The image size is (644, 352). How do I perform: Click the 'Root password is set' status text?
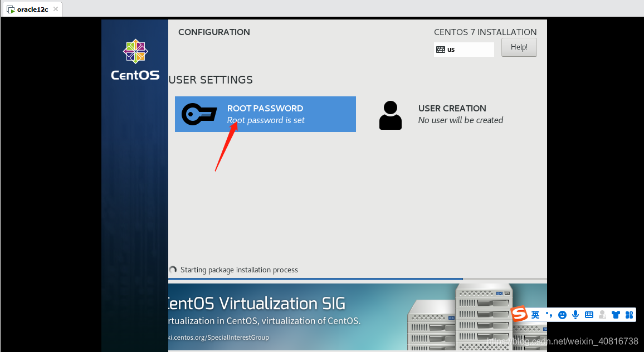(266, 120)
